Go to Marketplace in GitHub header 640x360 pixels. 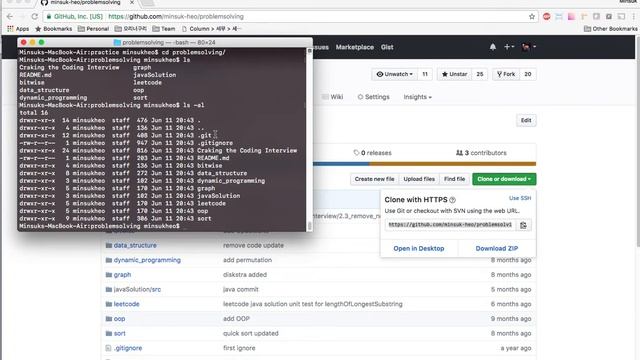(x=355, y=47)
